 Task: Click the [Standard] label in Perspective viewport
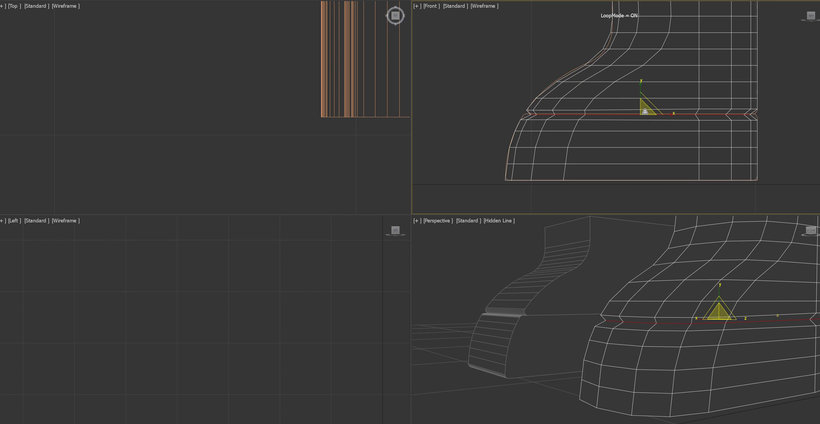pos(467,220)
